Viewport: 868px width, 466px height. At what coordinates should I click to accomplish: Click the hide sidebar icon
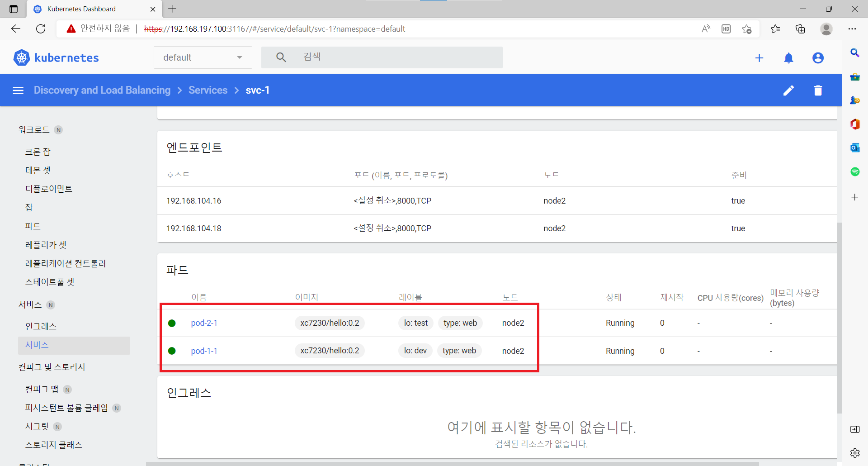[x=855, y=429]
